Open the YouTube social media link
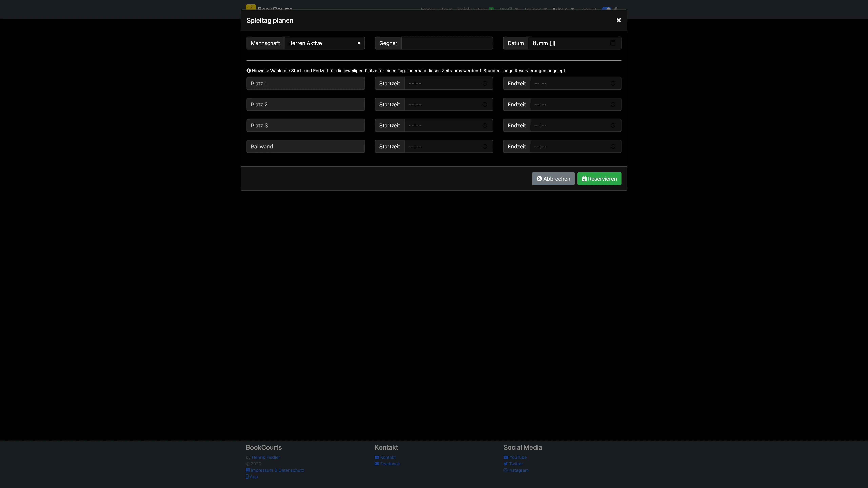This screenshot has height=488, width=868. pos(515,457)
